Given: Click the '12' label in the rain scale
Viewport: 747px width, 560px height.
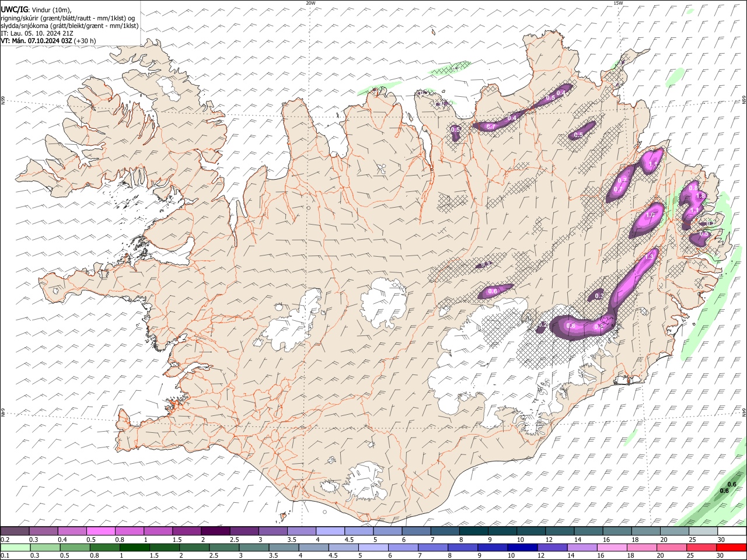Looking at the screenshot, I should (x=541, y=555).
